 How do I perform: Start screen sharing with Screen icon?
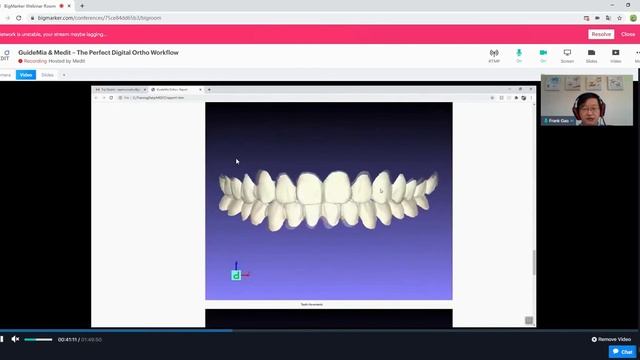click(567, 56)
